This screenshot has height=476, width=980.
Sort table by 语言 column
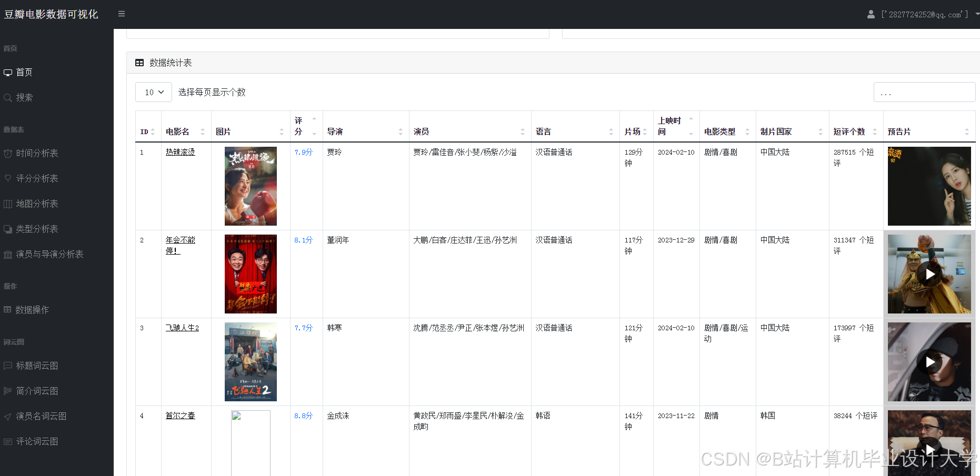(575, 126)
